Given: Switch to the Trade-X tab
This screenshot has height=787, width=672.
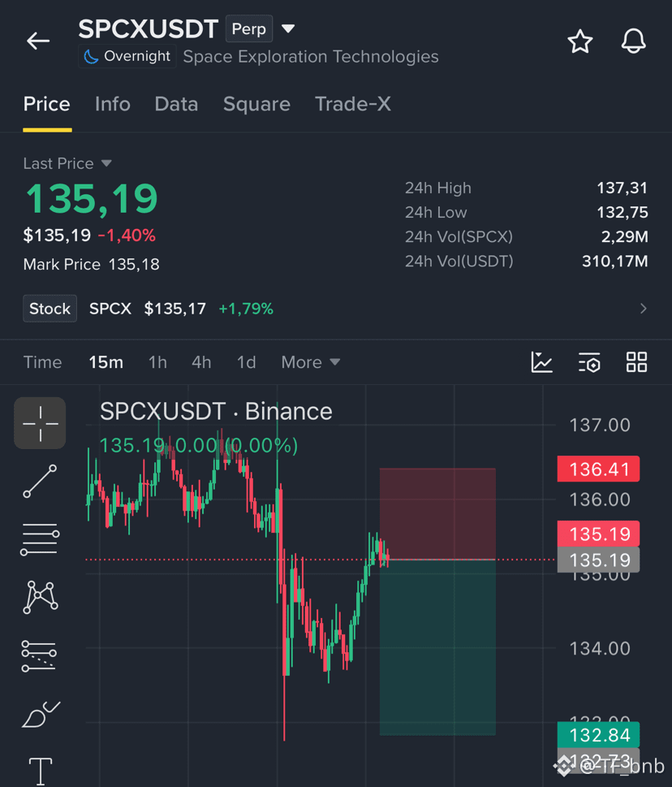Looking at the screenshot, I should pyautogui.click(x=352, y=105).
